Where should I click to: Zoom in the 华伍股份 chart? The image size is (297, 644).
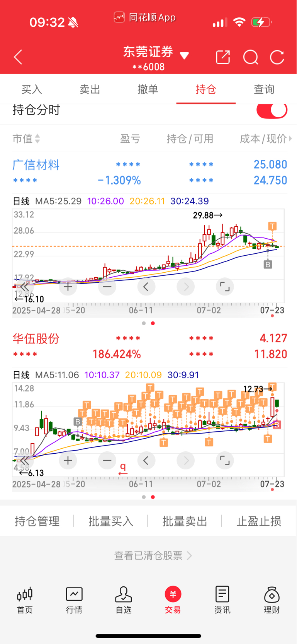[68, 460]
